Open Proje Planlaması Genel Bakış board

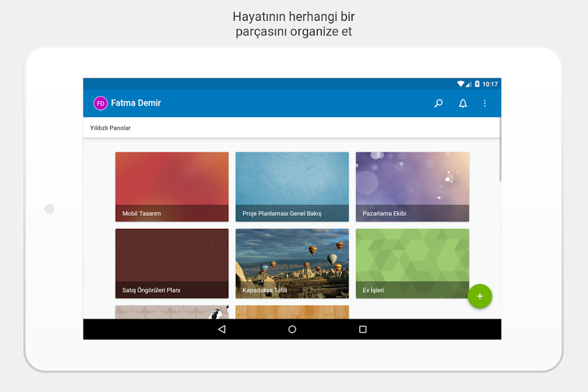click(292, 187)
